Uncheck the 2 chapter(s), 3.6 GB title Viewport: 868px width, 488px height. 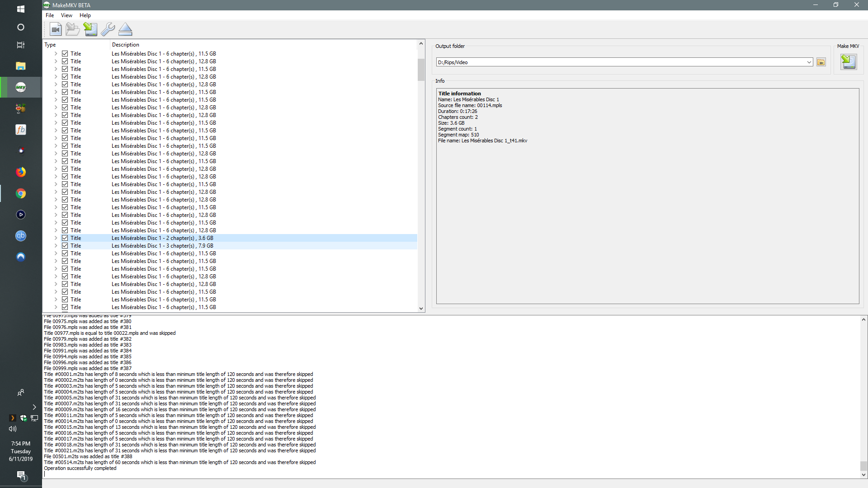[x=65, y=238]
